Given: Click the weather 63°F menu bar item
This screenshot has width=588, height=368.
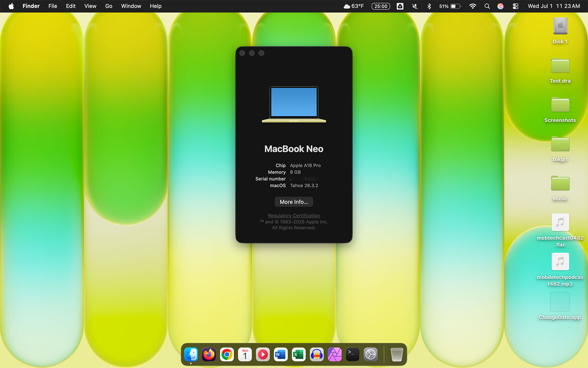Looking at the screenshot, I should click(354, 6).
